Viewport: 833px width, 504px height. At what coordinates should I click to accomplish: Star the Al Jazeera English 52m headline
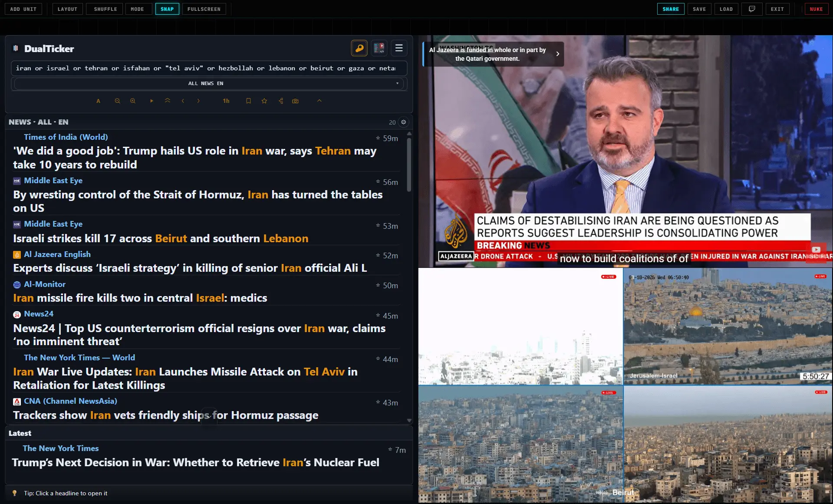(x=378, y=255)
